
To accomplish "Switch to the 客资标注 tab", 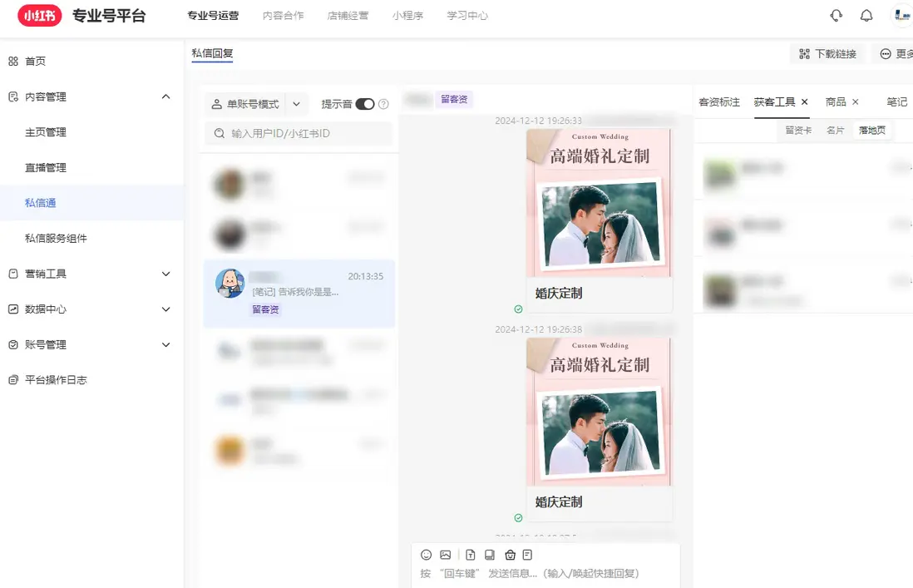I will click(x=719, y=101).
